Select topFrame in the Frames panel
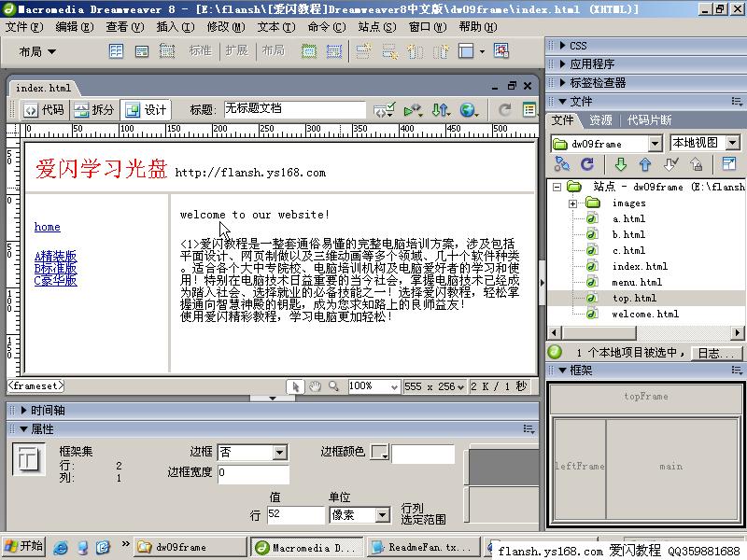 click(x=646, y=399)
